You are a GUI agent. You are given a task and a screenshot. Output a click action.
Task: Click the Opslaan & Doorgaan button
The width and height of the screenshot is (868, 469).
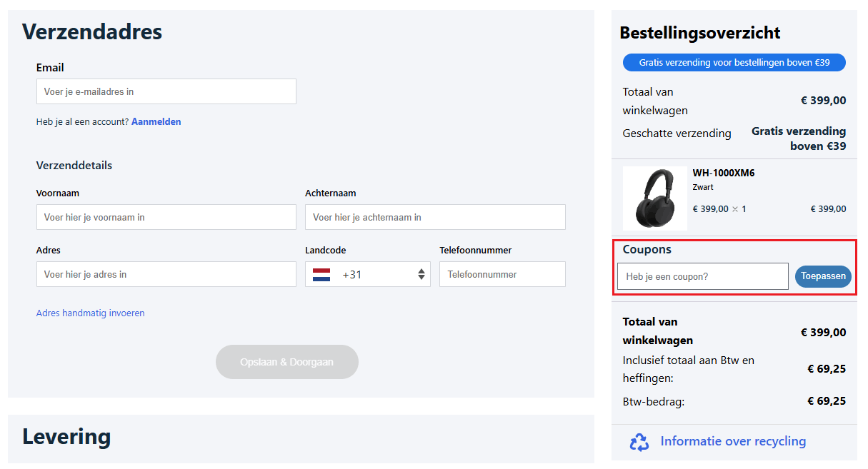click(x=286, y=362)
